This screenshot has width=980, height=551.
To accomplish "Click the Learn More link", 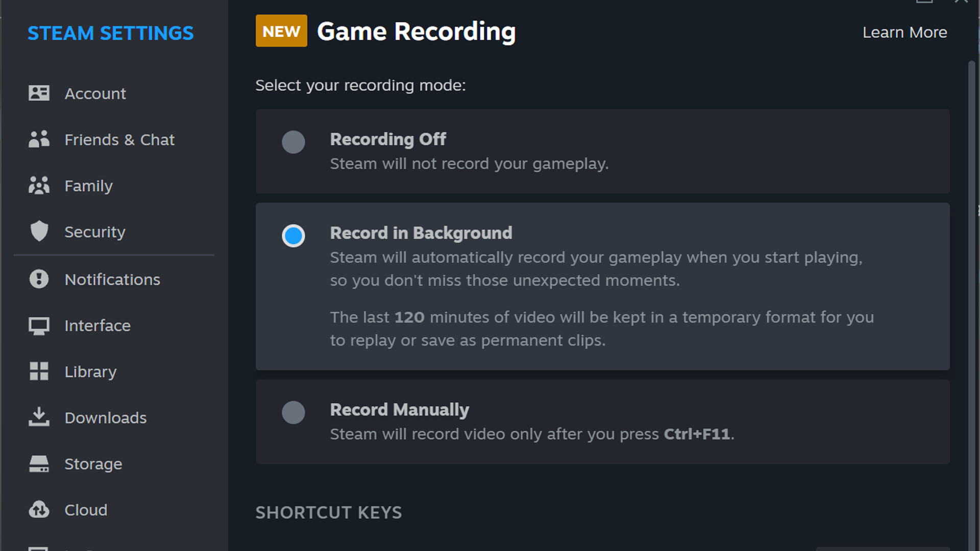I will [x=905, y=32].
